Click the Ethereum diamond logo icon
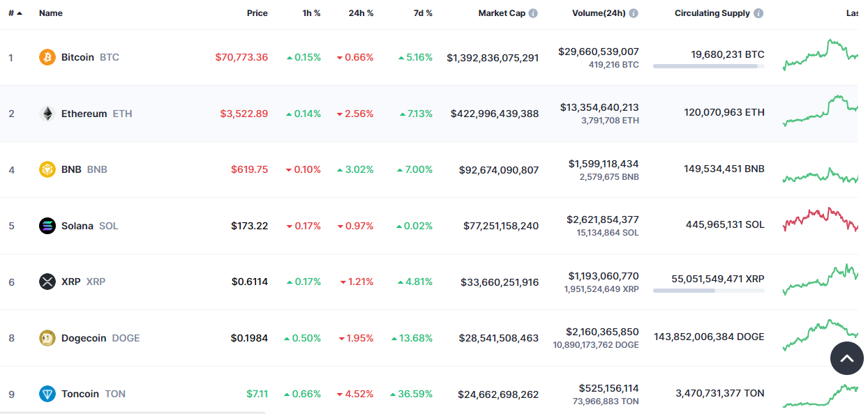The image size is (868, 414). pyautogui.click(x=47, y=114)
